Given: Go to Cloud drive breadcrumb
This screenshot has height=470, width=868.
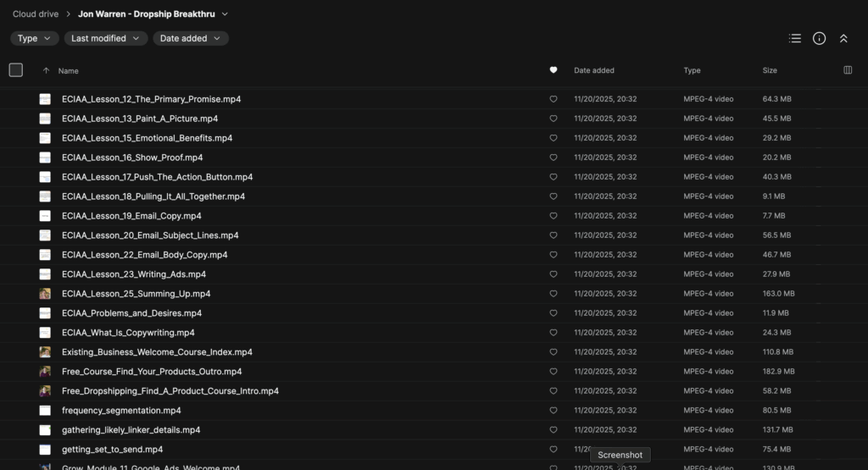Looking at the screenshot, I should pyautogui.click(x=36, y=14).
